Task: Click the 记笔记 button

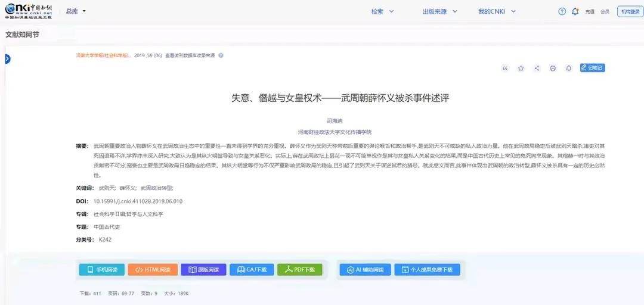Action: tap(592, 68)
